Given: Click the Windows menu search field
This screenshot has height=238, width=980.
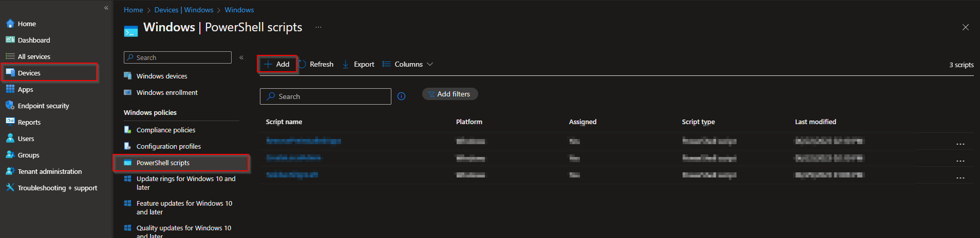Looking at the screenshot, I should pos(178,57).
